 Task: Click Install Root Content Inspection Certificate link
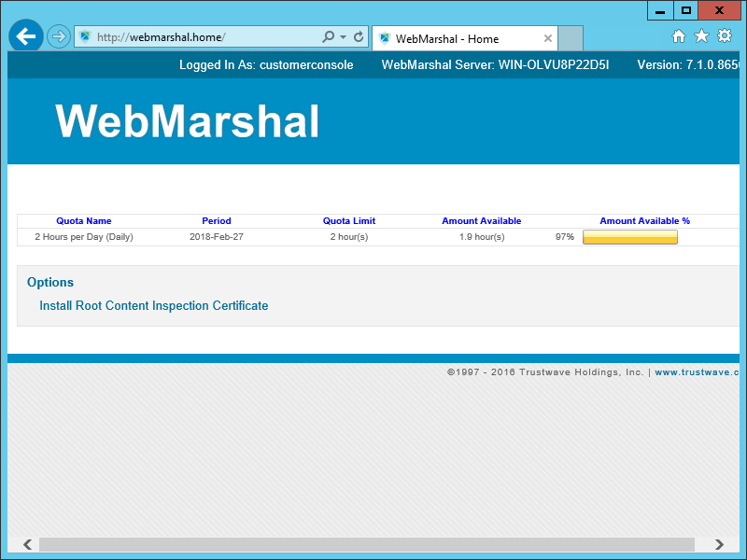[x=153, y=305]
